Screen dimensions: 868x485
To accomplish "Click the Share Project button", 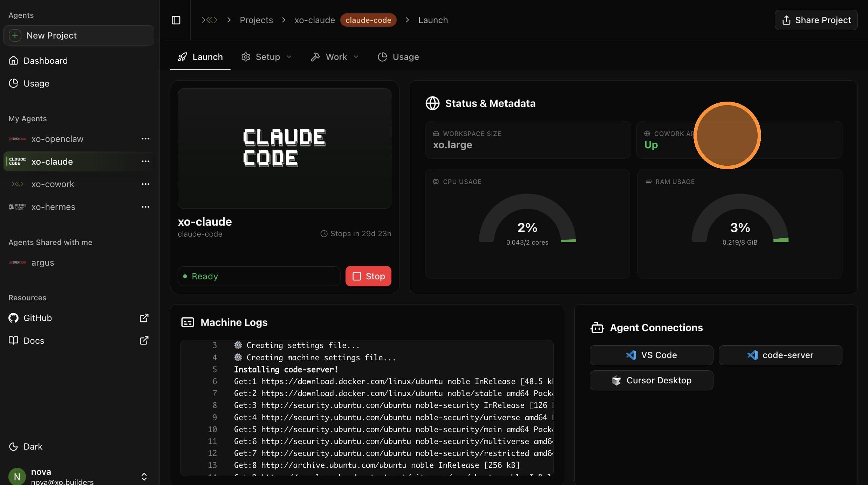I will click(x=816, y=20).
